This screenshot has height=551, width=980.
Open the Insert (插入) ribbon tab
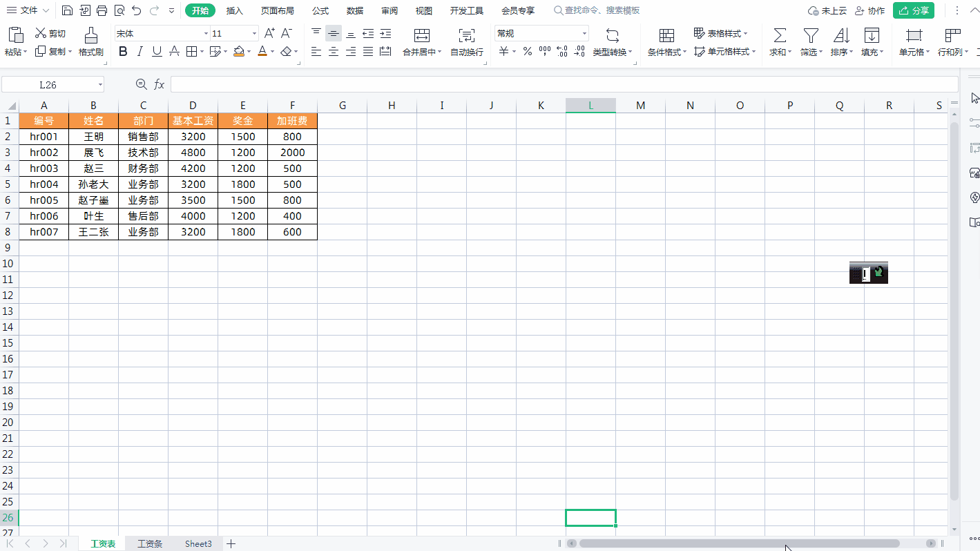[235, 10]
